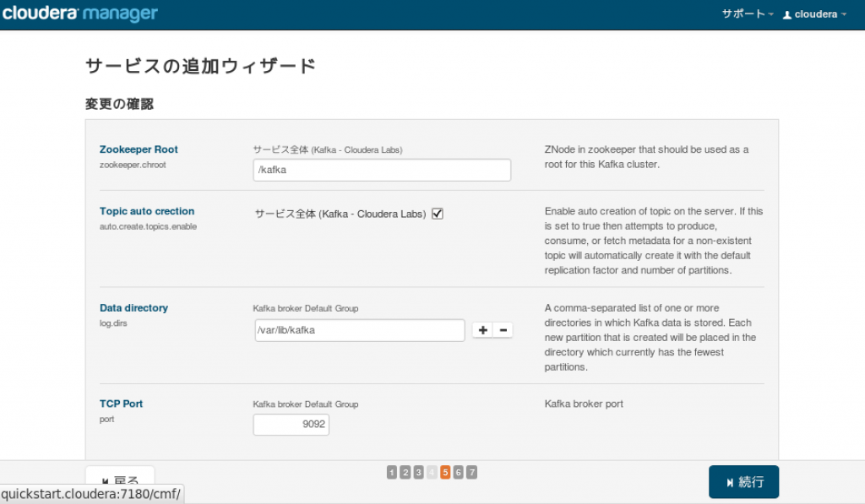Go to wizard step 2
The image size is (865, 504).
click(x=405, y=472)
